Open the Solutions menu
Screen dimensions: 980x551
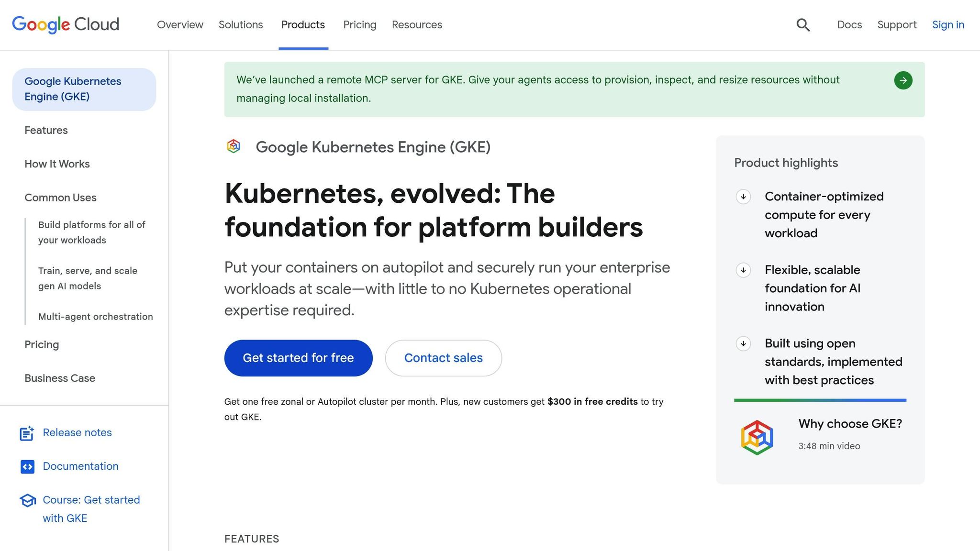(241, 25)
